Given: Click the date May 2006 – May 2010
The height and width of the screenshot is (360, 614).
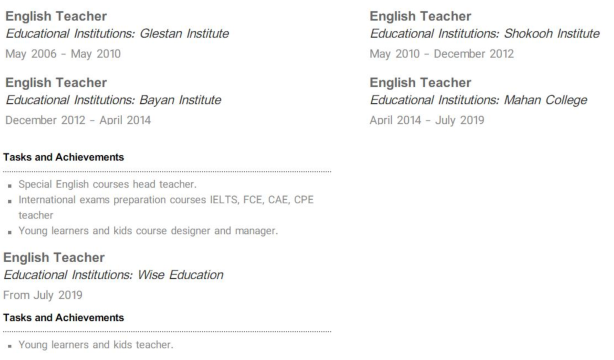Looking at the screenshot, I should pyautogui.click(x=63, y=54).
